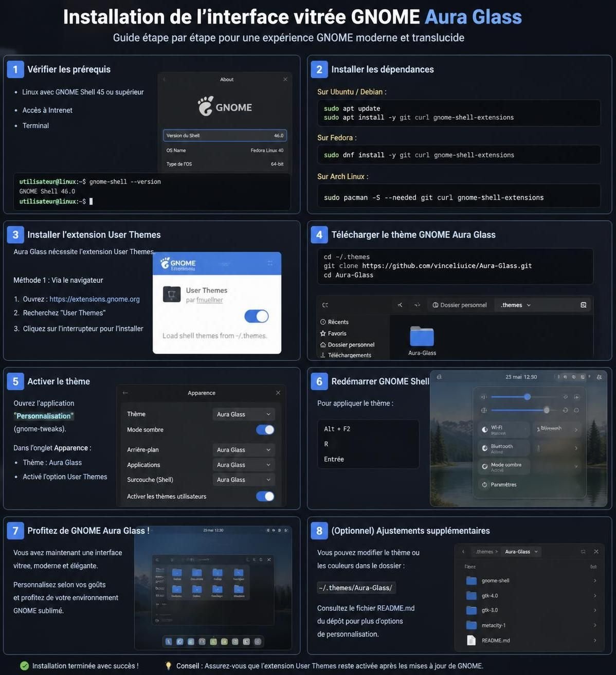Toggle the User Themes extension switch
This screenshot has width=616, height=675.
coord(256,316)
